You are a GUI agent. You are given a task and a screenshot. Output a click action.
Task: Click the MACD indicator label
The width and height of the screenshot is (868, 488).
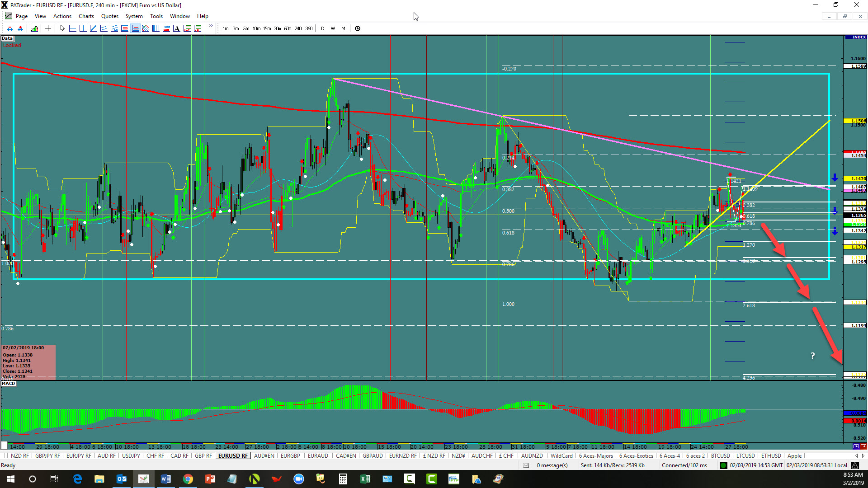coord(9,384)
